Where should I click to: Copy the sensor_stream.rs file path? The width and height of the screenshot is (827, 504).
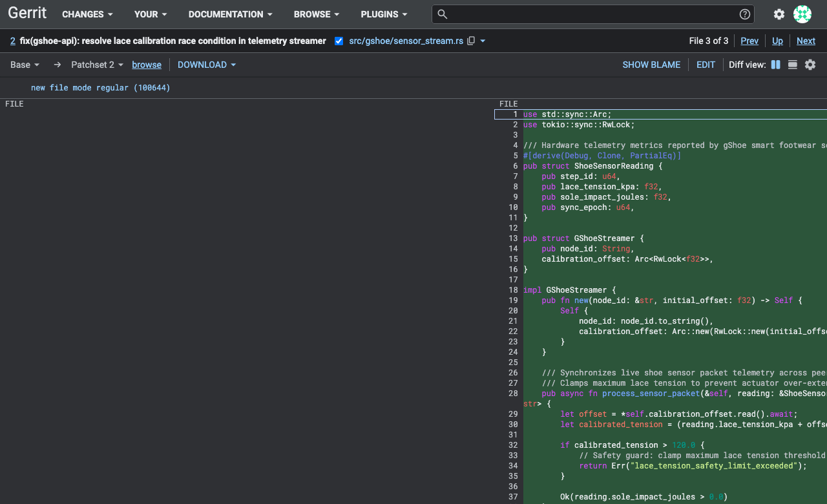pyautogui.click(x=471, y=41)
